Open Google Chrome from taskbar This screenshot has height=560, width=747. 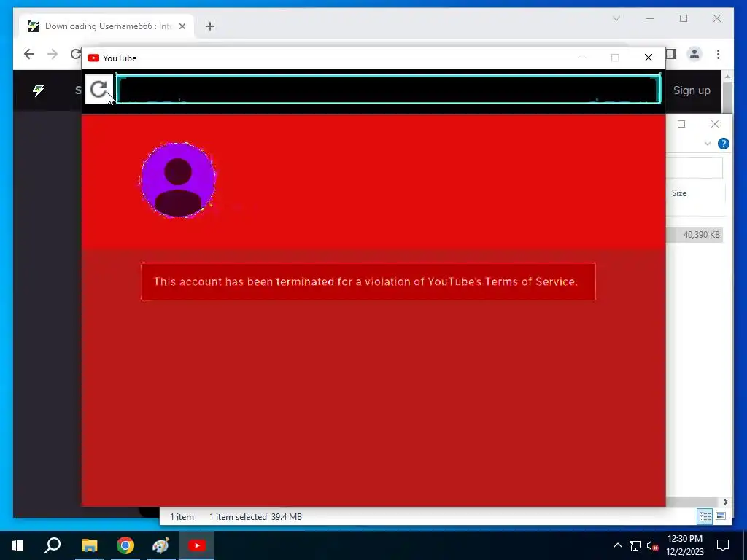pyautogui.click(x=125, y=545)
